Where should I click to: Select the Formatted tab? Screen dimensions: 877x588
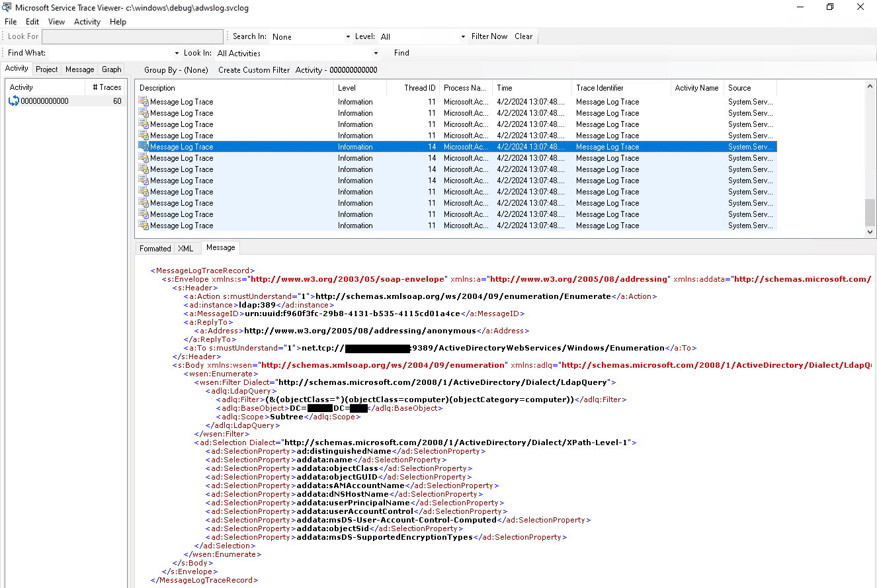coord(155,248)
